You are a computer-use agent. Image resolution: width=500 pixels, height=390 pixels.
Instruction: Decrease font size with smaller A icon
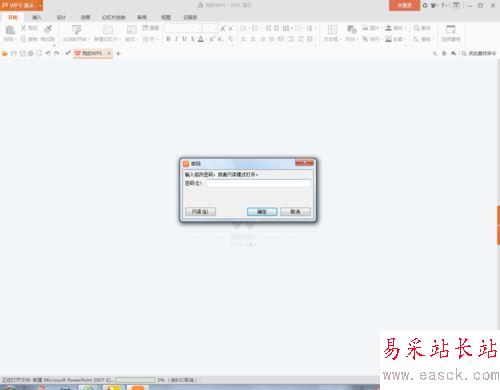point(231,29)
